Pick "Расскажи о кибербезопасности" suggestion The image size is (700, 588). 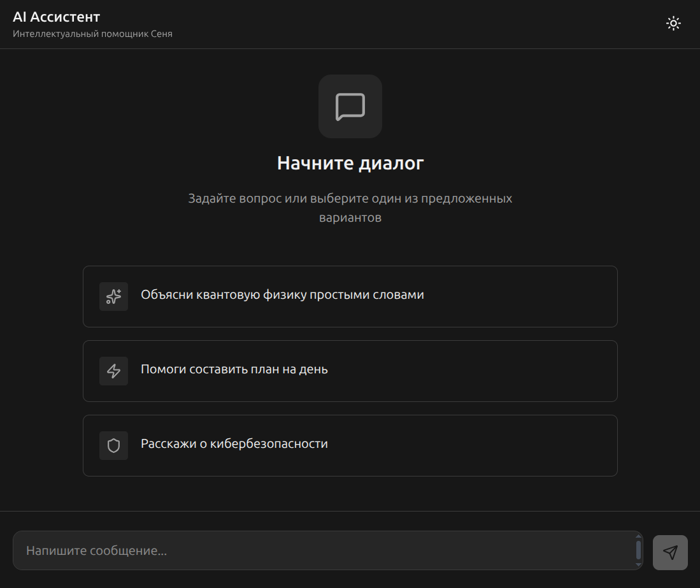(350, 445)
